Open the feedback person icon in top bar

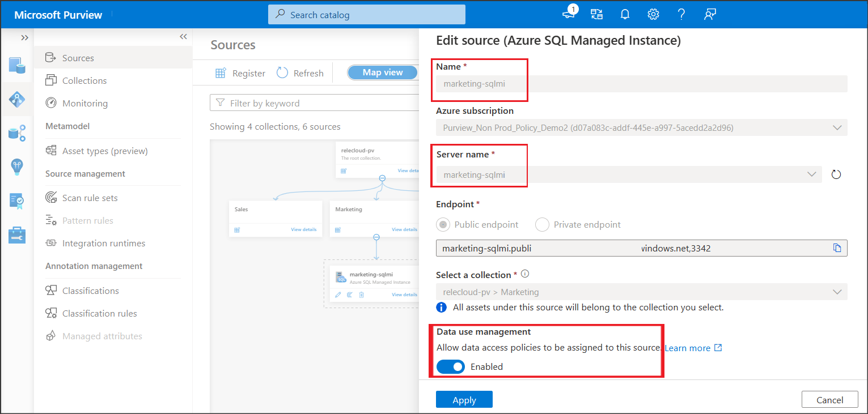tap(710, 14)
